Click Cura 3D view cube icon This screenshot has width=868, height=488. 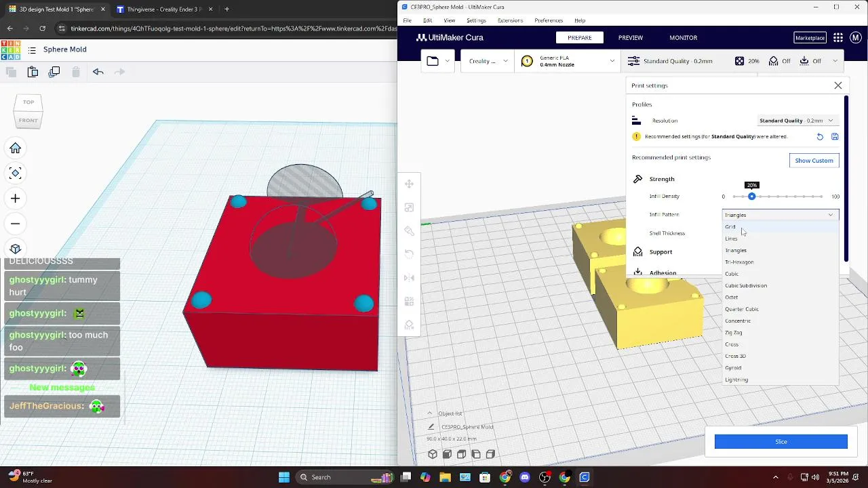tap(433, 454)
